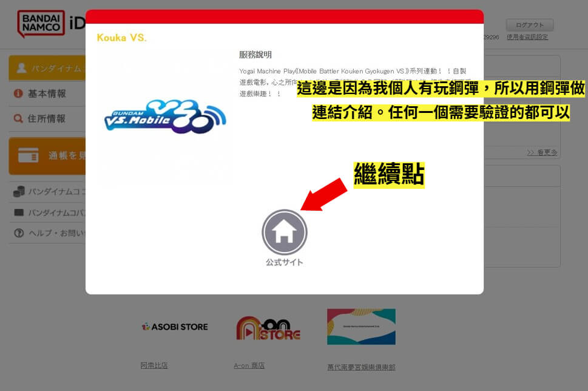Click the ASOBI STORE logo
This screenshot has height=391, width=588.
tap(175, 327)
